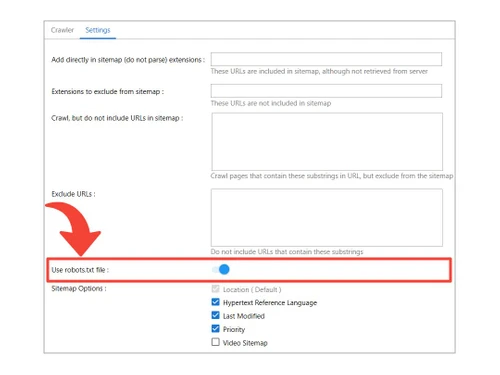The width and height of the screenshot is (500, 375).
Task: Toggle the Use robots.txt file switch
Action: [x=221, y=269]
